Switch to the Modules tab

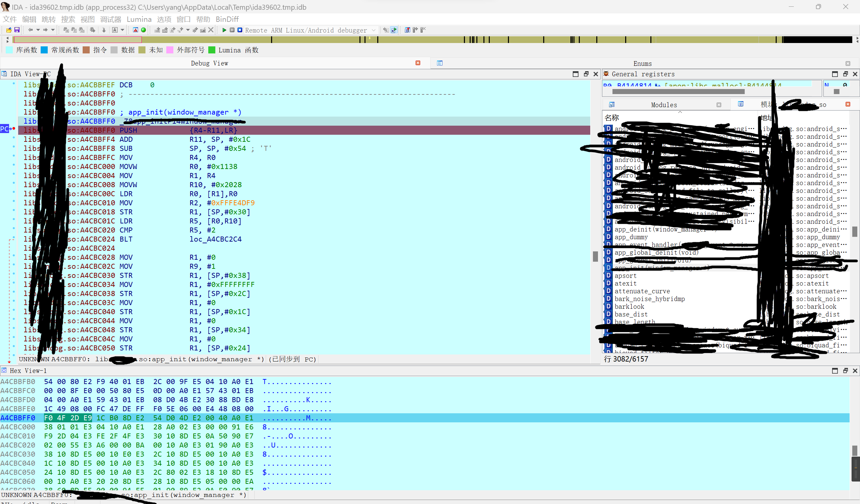click(663, 105)
